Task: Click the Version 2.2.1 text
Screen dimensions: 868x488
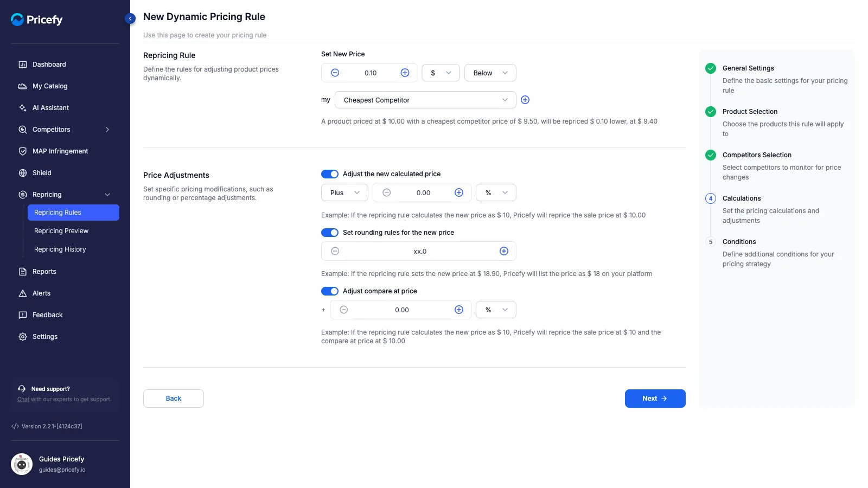Action: click(52, 426)
